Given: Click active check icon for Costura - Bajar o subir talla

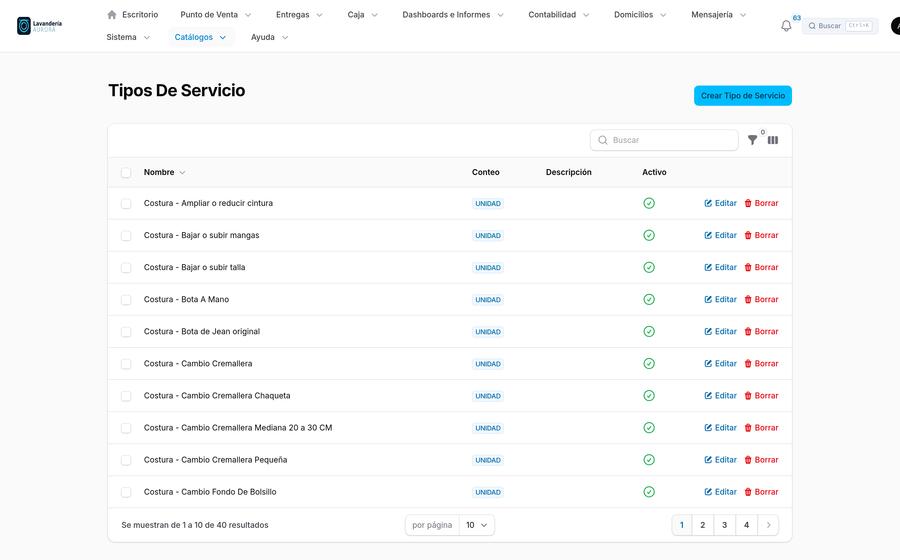Looking at the screenshot, I should (649, 267).
